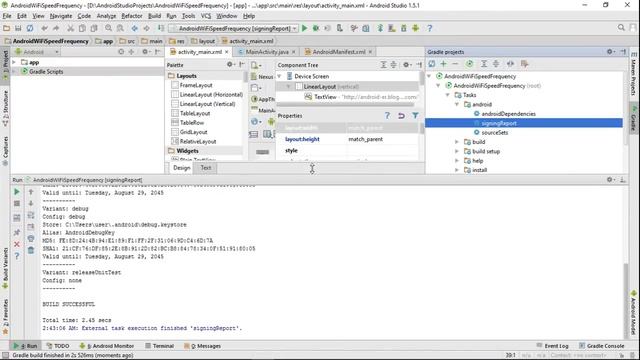This screenshot has width=640, height=360.
Task: Open the Gradle projects settings gear dropdown
Action: click(610, 51)
